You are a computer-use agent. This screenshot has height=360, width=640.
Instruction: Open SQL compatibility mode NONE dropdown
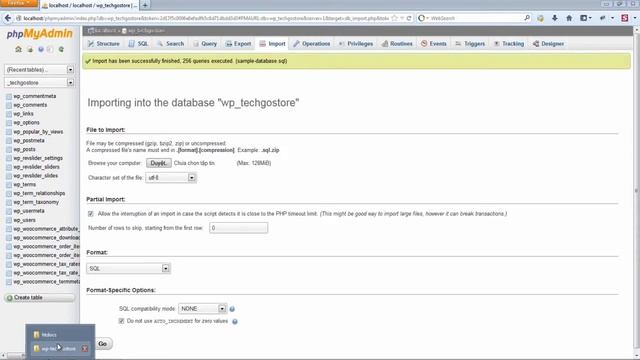[202, 309]
